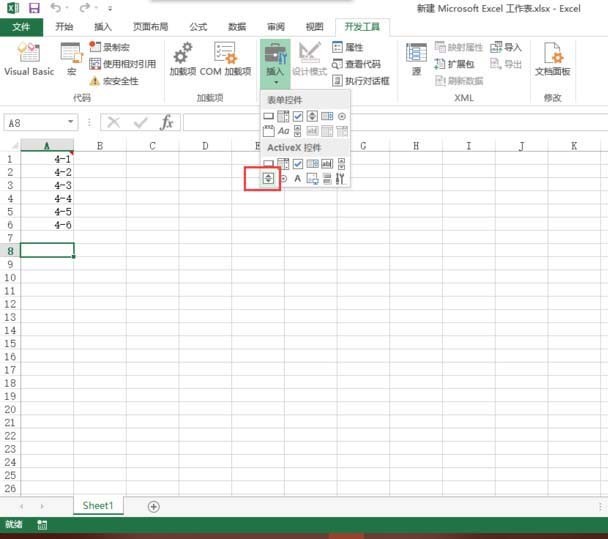Image resolution: width=608 pixels, height=539 pixels.
Task: Add a new sheet with plus
Action: (x=154, y=506)
